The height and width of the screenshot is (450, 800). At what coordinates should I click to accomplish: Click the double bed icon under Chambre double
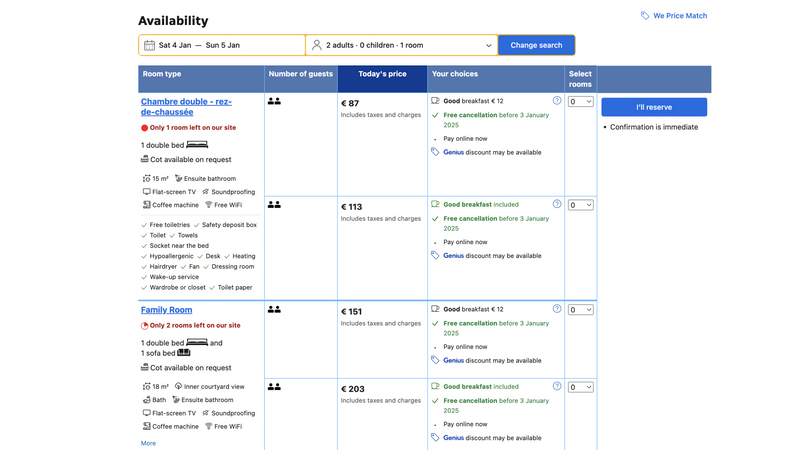pos(197,145)
